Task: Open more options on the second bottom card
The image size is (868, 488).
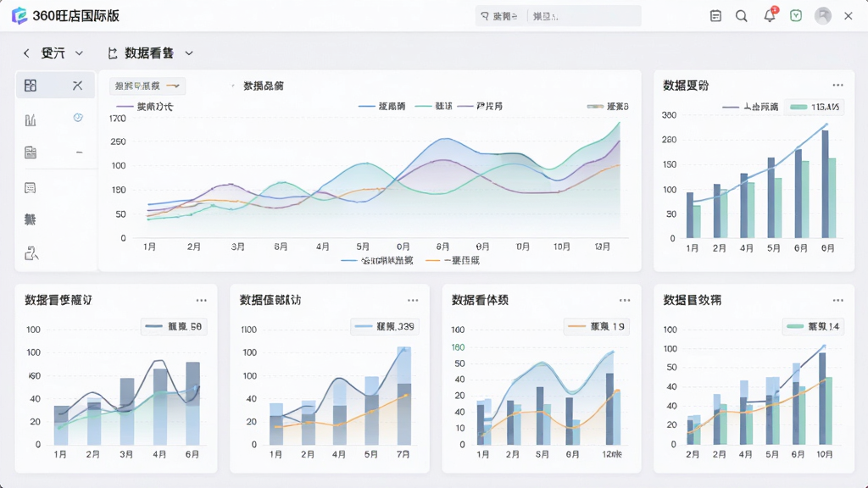Action: 413,301
